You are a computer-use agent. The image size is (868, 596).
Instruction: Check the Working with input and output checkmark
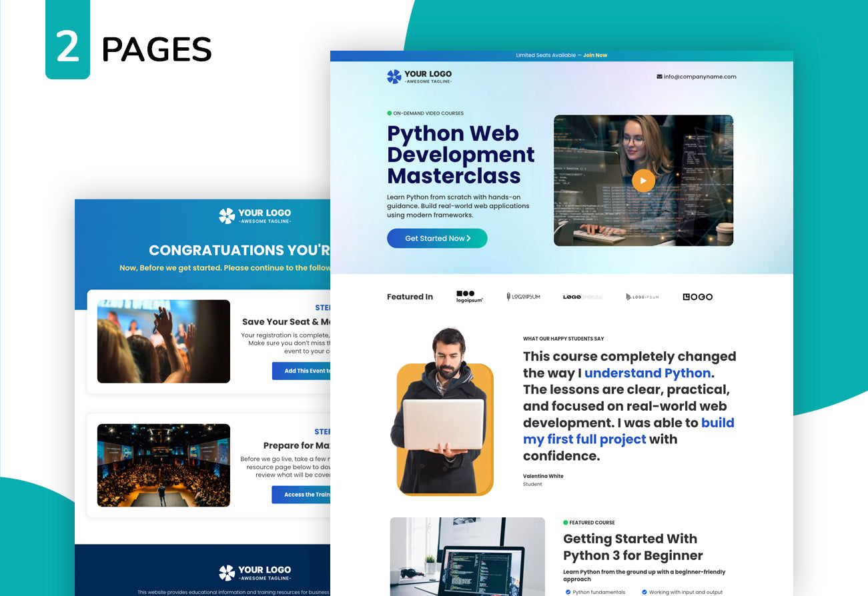(x=644, y=591)
